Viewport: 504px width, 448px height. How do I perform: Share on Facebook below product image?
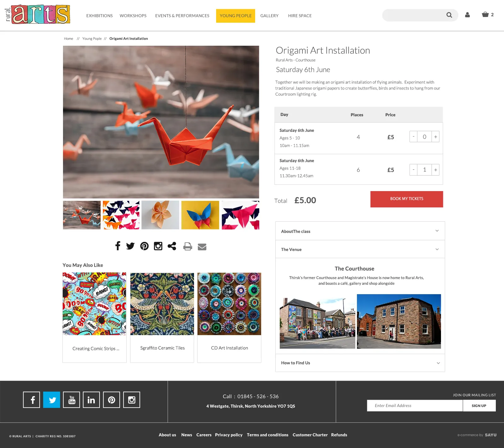(x=118, y=246)
